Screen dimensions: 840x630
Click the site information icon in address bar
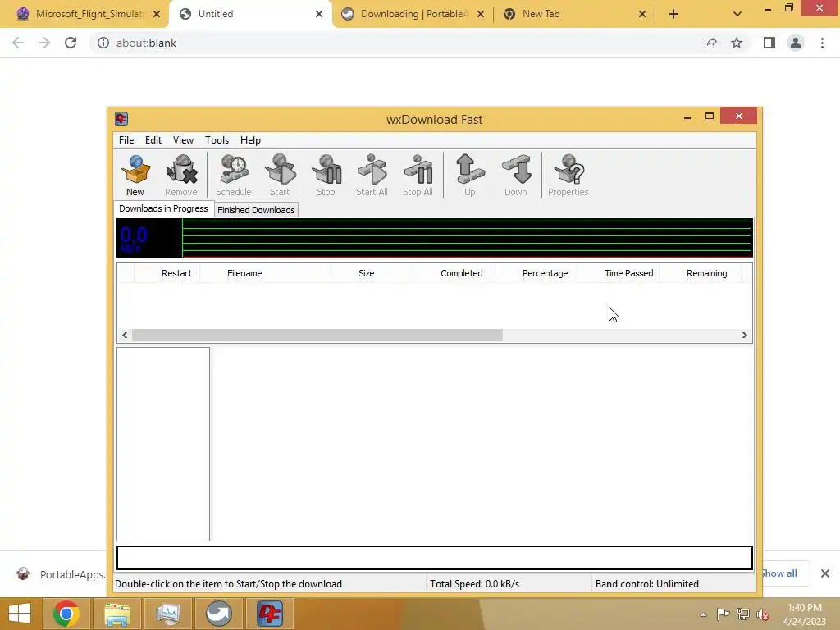[x=103, y=43]
